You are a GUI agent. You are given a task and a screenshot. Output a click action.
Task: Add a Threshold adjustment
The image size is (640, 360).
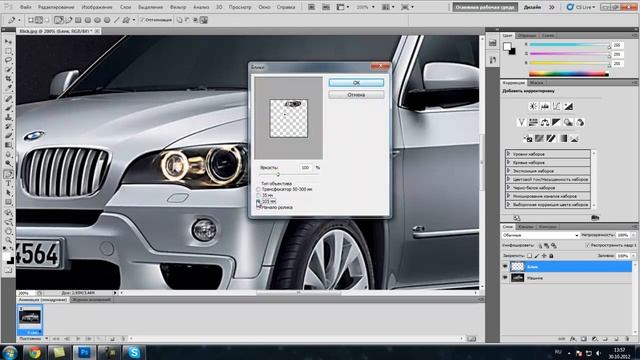tap(551, 139)
